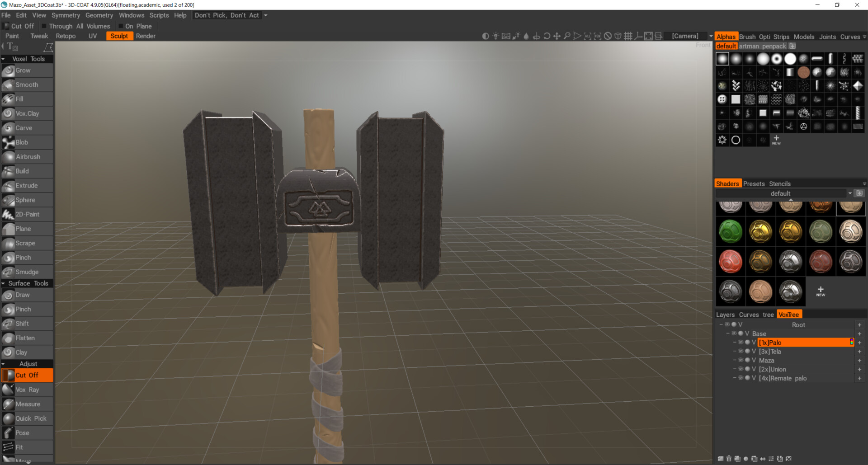Select the Cut Off adjust tool button

pos(27,376)
